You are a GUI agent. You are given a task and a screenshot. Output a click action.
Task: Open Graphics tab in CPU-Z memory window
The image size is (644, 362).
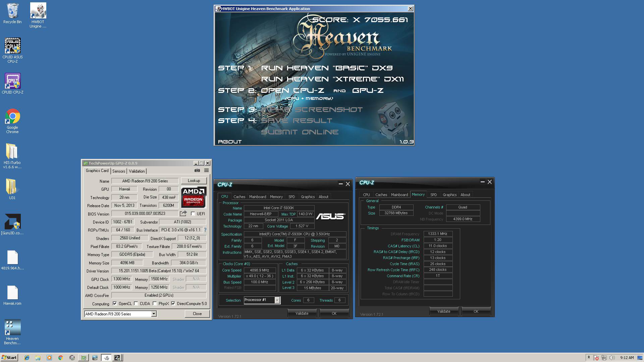(x=449, y=195)
